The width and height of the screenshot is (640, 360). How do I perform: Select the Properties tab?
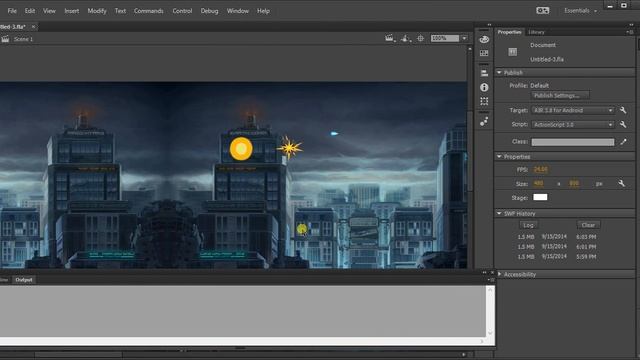509,32
